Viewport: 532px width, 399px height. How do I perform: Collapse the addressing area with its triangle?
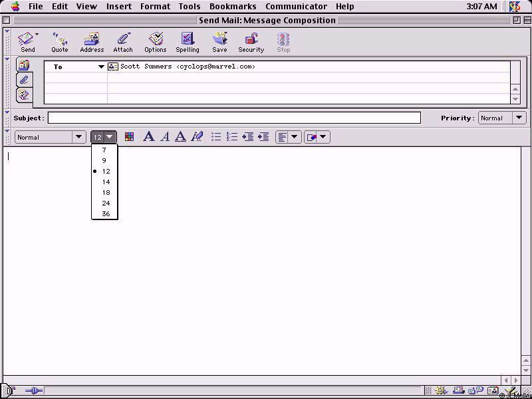(x=7, y=59)
